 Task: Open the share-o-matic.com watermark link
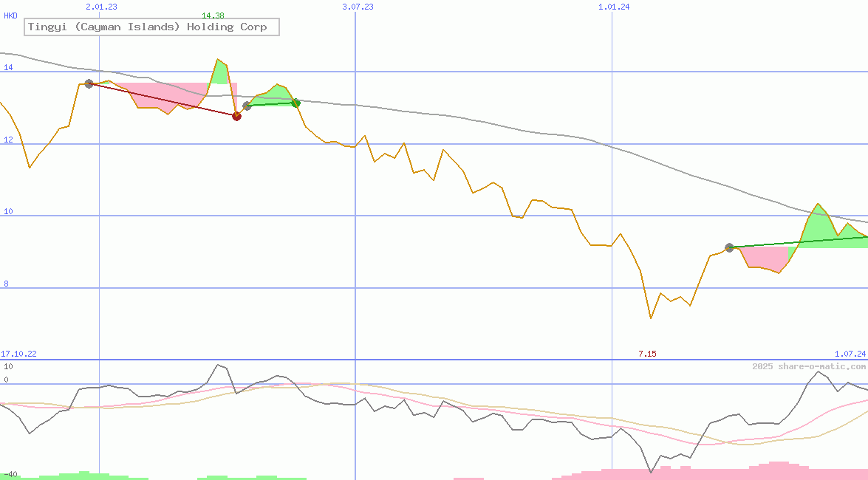tap(809, 366)
